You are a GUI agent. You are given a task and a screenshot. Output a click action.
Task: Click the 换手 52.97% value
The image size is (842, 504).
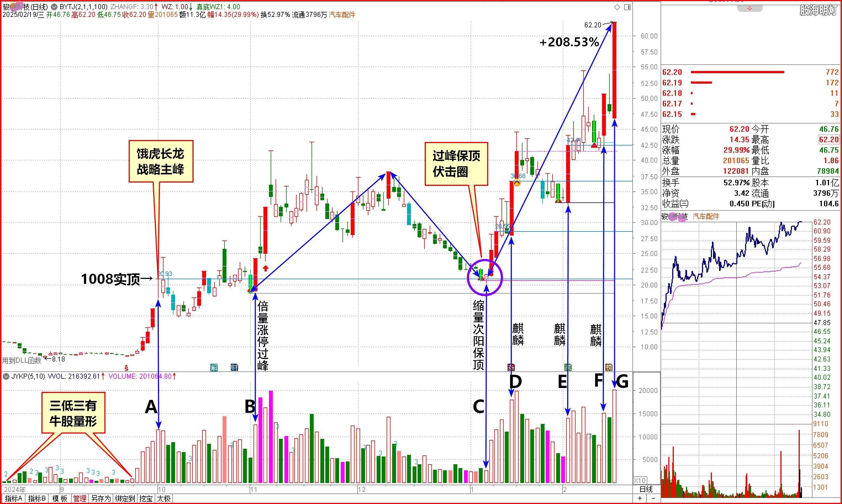coord(737,183)
